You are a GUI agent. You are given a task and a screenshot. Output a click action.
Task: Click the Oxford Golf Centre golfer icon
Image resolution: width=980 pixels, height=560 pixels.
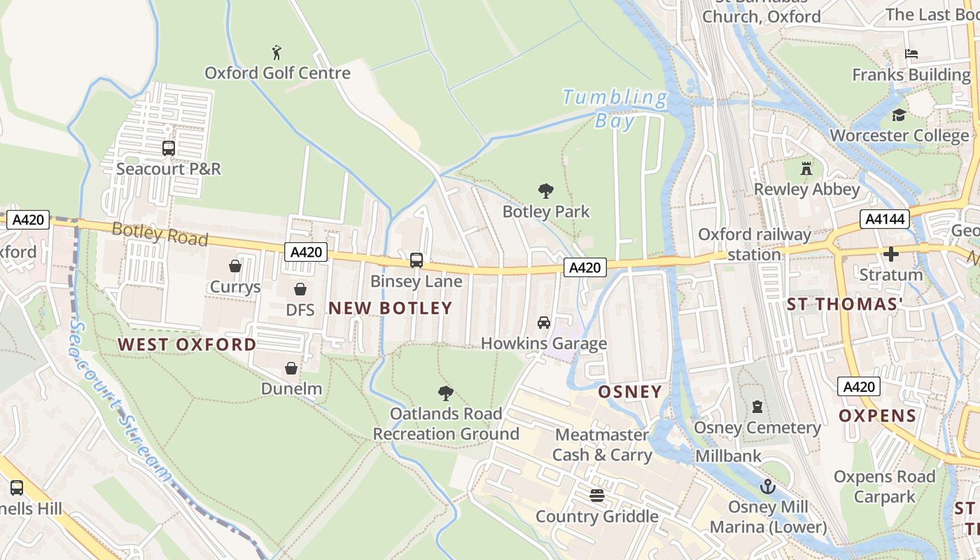click(277, 52)
